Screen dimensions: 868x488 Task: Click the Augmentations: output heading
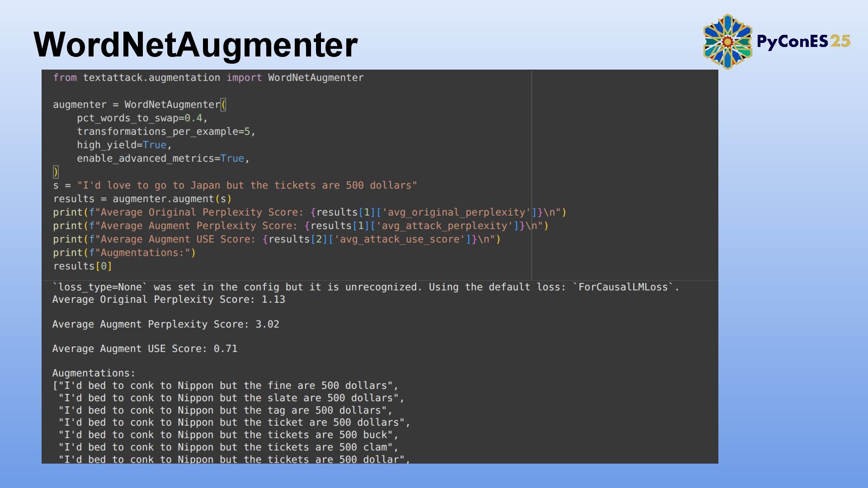[x=94, y=373]
